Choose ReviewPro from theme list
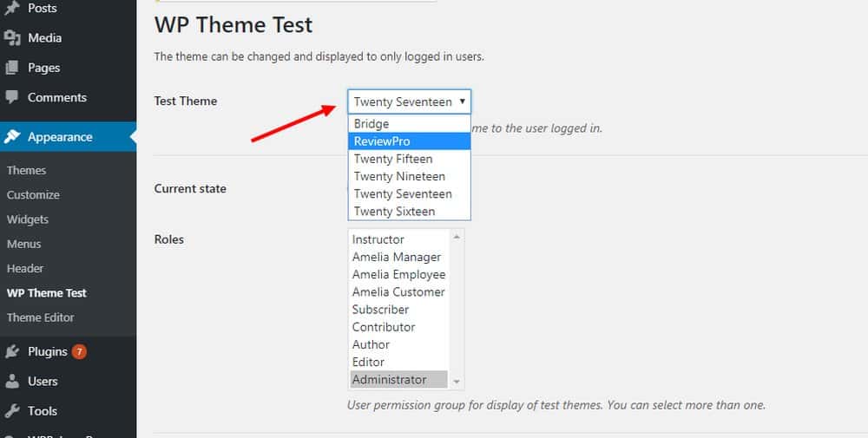Viewport: 868px width, 438px height. (382, 141)
